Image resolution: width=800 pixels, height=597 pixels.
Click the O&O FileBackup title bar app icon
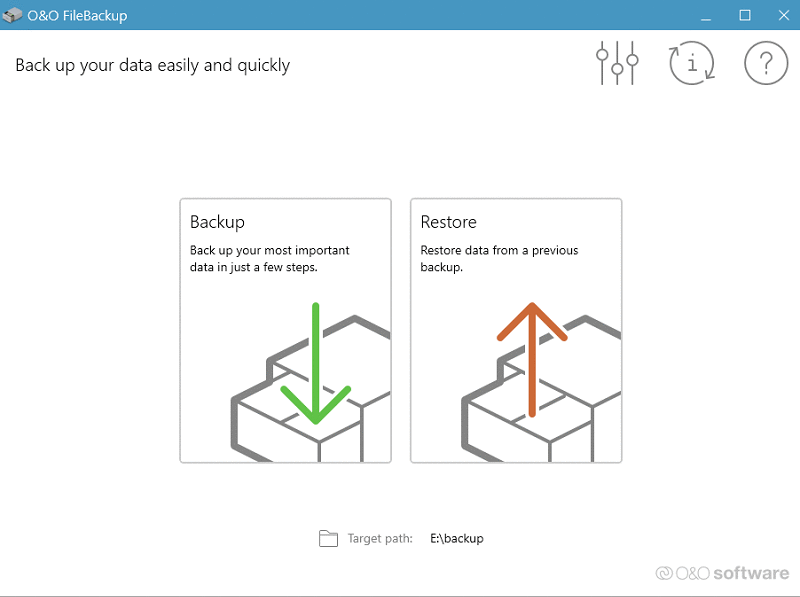[13, 15]
